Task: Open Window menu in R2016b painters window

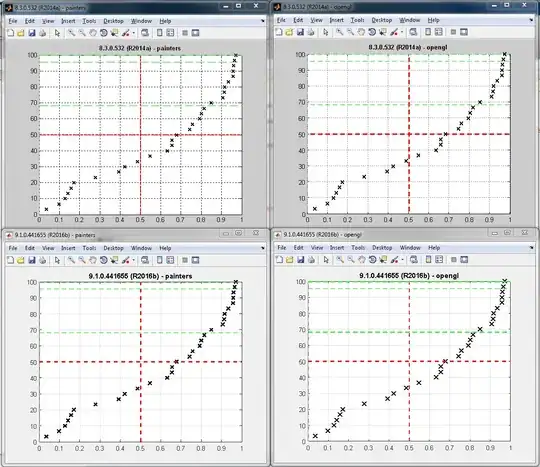Action: pos(141,248)
